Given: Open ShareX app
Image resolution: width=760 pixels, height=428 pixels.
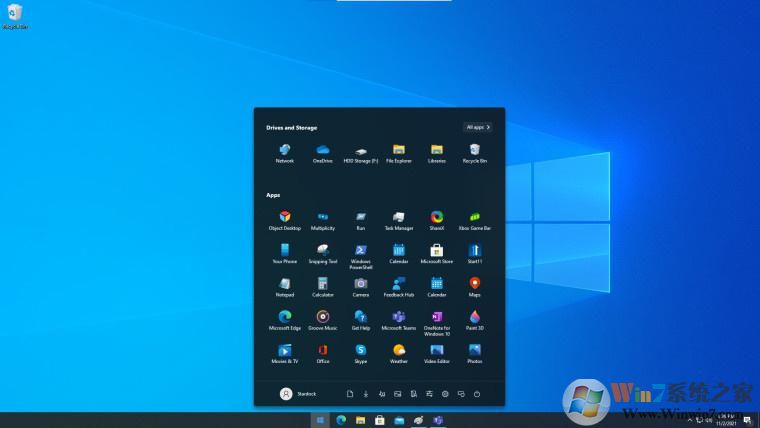Looking at the screenshot, I should 437,218.
